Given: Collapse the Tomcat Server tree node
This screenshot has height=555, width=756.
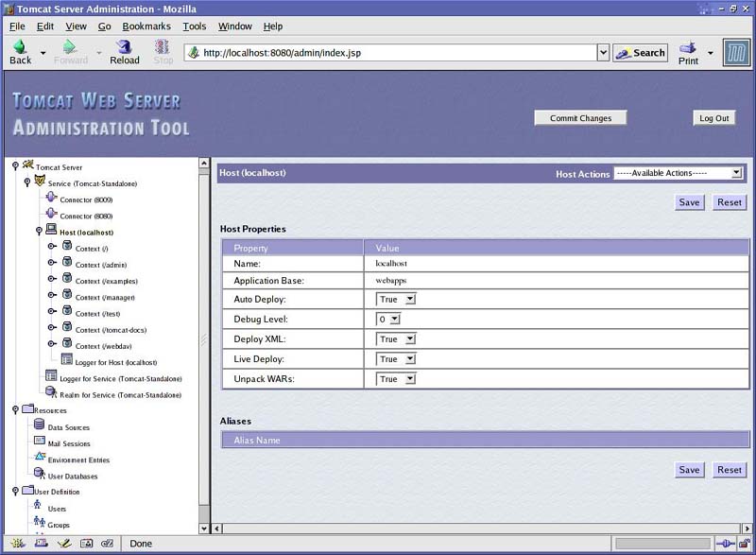Looking at the screenshot, I should (15, 165).
